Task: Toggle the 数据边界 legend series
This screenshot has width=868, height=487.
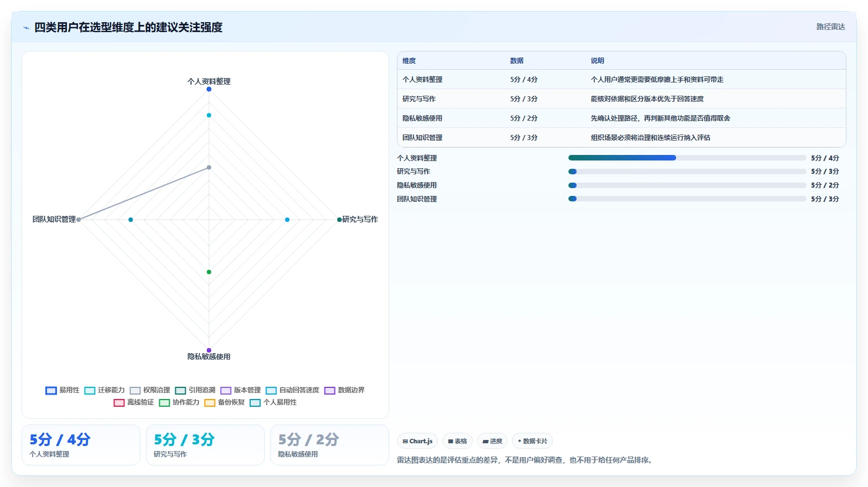Action: (344, 390)
